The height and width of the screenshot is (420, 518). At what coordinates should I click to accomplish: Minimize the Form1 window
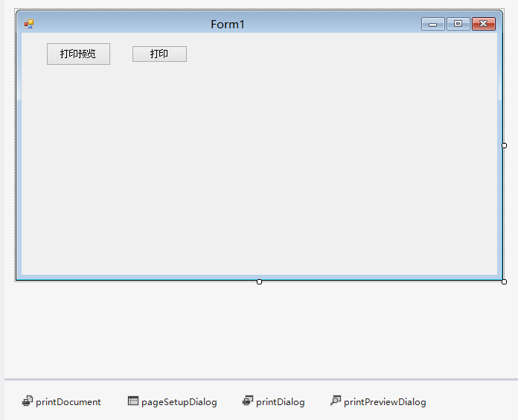coord(432,24)
